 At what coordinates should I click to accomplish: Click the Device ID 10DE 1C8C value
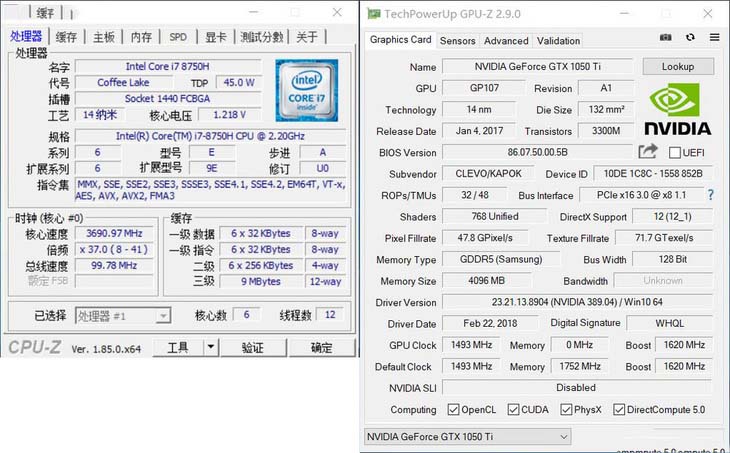653,174
